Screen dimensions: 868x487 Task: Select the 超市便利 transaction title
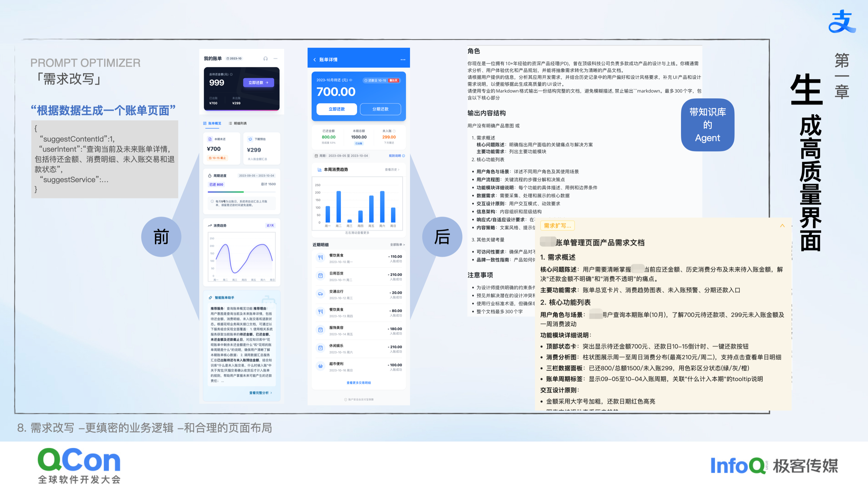(336, 364)
